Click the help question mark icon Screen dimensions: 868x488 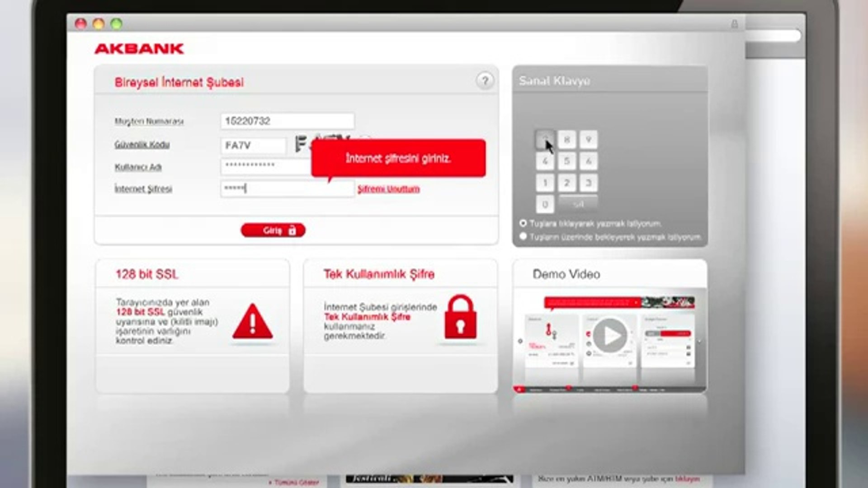click(485, 81)
